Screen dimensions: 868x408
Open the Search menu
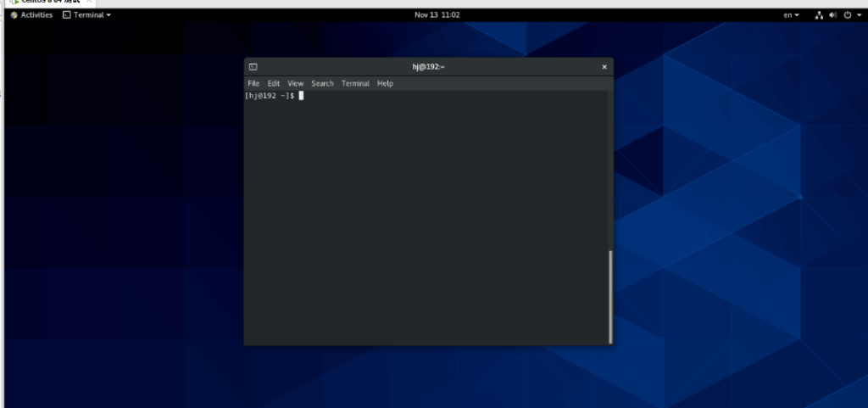click(322, 84)
